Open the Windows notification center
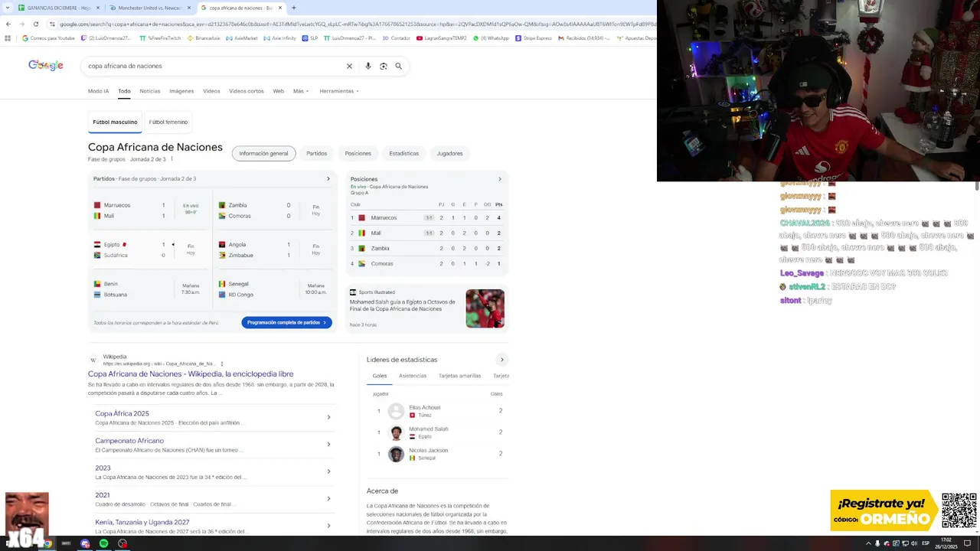 (x=967, y=543)
